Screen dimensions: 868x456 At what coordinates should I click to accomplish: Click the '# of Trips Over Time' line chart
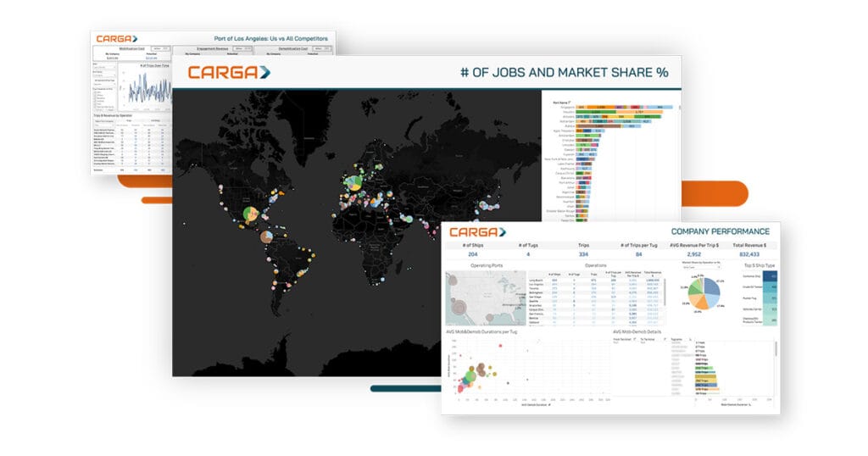146,88
